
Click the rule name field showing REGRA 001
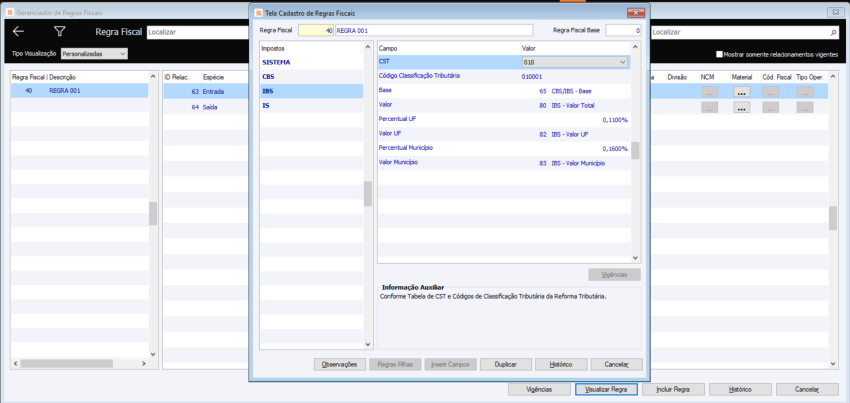tap(434, 31)
